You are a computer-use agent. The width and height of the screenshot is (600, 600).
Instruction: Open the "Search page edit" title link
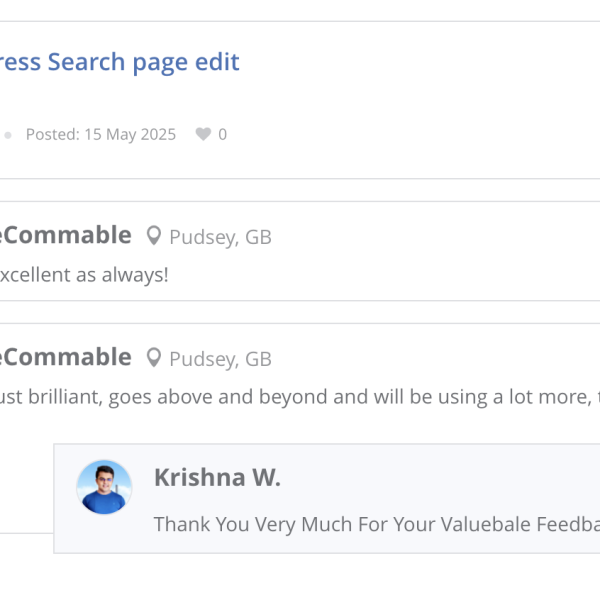120,62
